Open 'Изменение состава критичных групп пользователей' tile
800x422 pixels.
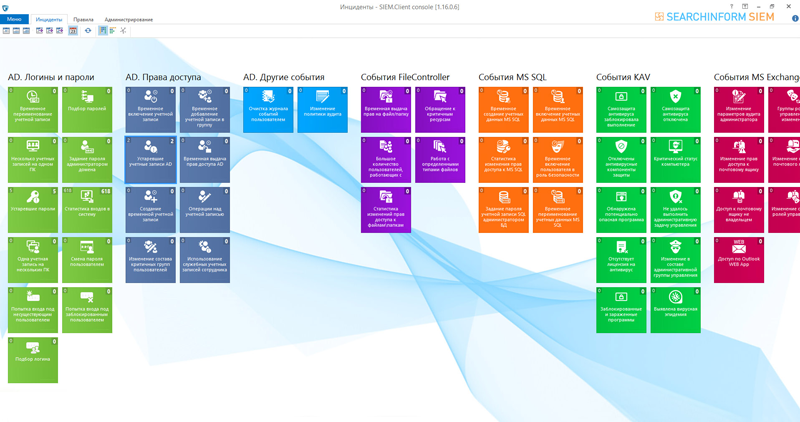tap(151, 260)
